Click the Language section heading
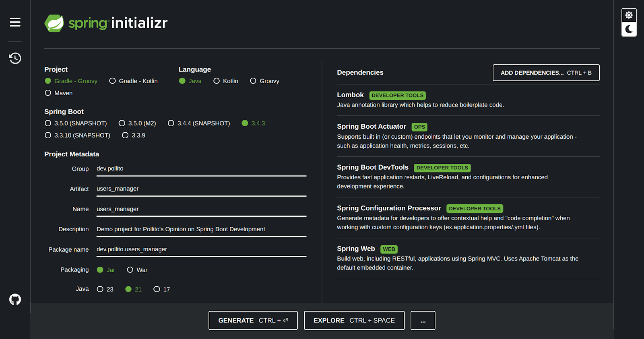644x339 pixels. tap(195, 70)
